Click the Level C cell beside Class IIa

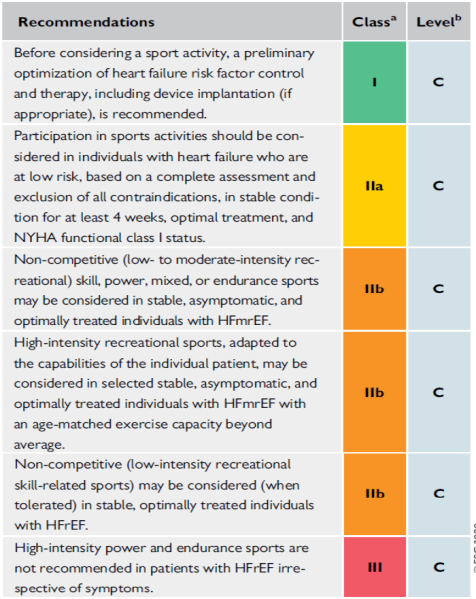[x=439, y=186]
